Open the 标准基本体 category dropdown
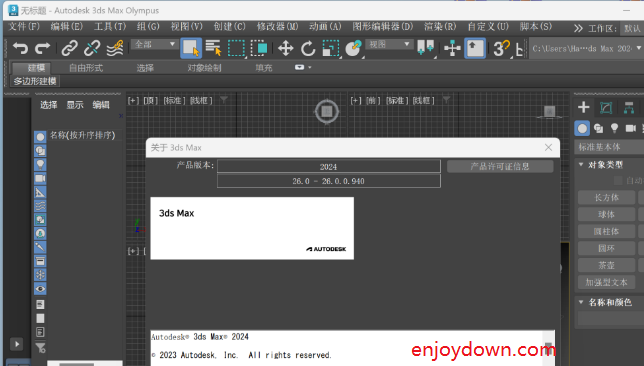Image resolution: width=644 pixels, height=366 pixels. tap(609, 147)
